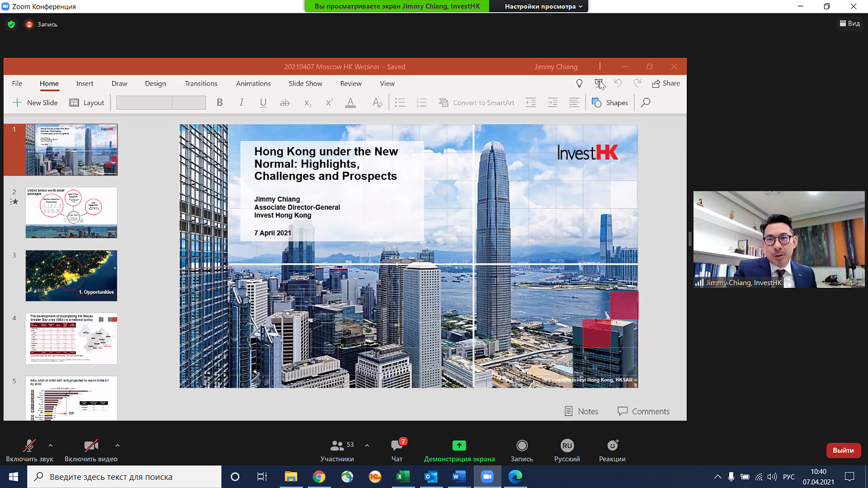Open the File menu
The width and height of the screenshot is (868, 488).
(x=17, y=83)
